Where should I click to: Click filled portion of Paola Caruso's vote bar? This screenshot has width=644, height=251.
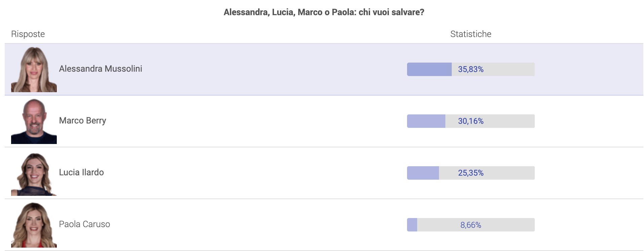[x=412, y=225]
